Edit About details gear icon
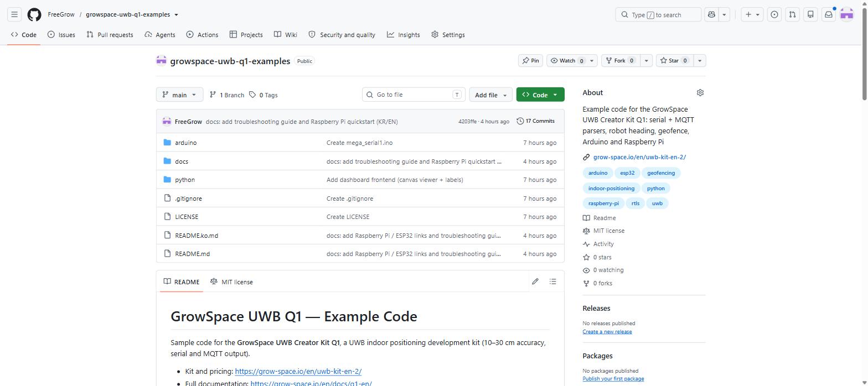868x386 pixels. pyautogui.click(x=700, y=92)
